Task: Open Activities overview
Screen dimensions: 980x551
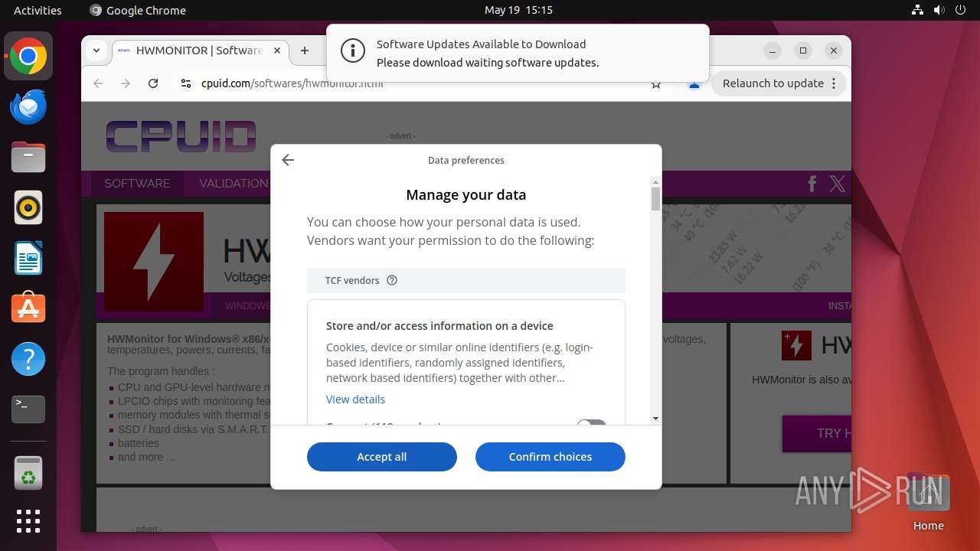Action: click(x=38, y=10)
